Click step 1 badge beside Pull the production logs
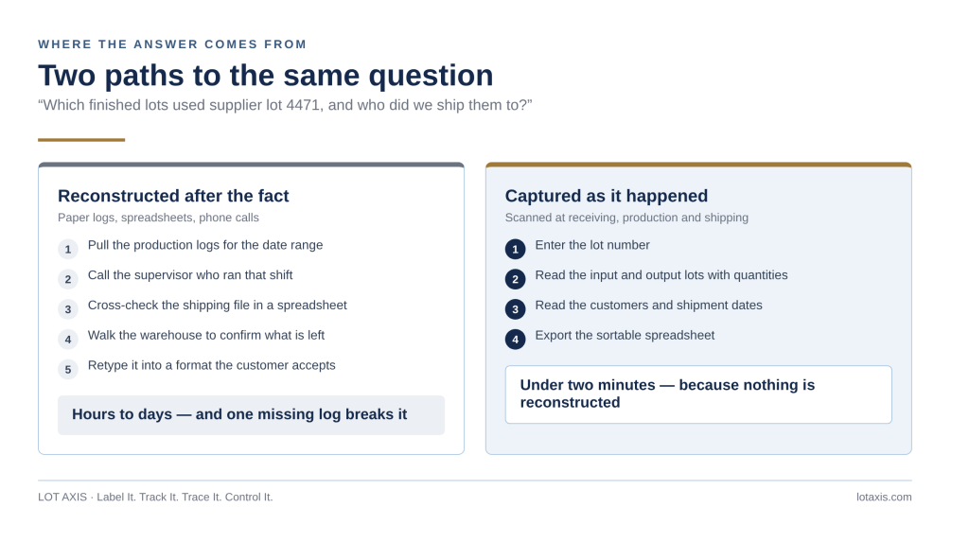Screen dimensions: 969x560 tap(68, 249)
